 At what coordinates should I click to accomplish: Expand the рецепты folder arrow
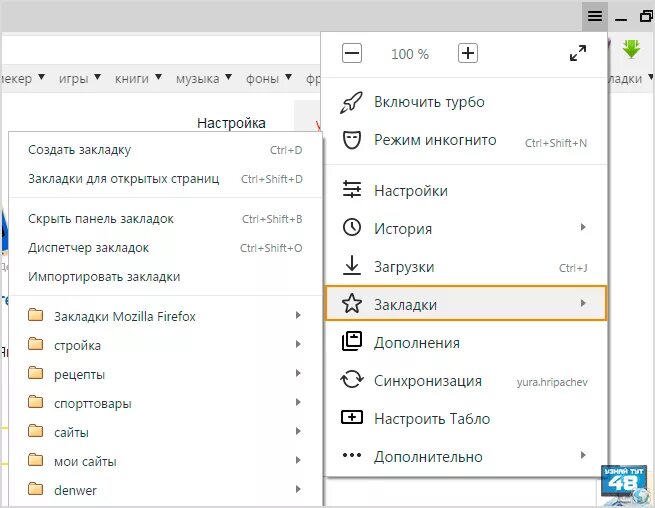[x=298, y=373]
